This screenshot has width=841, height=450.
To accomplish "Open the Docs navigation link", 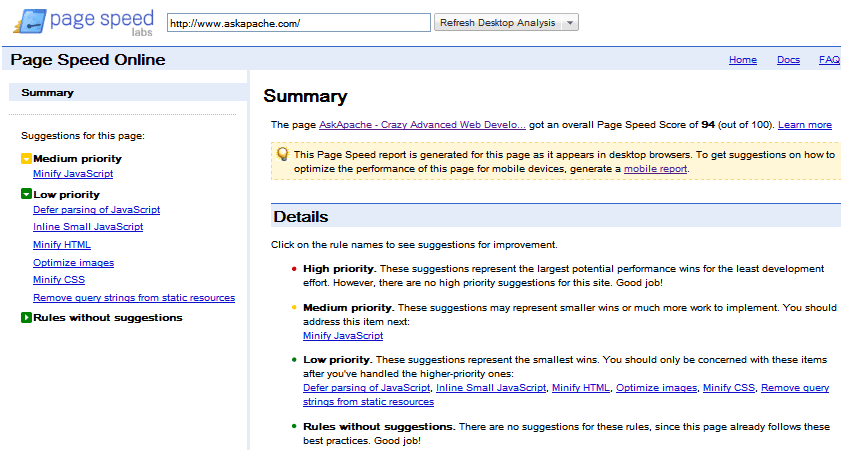I will [x=788, y=60].
